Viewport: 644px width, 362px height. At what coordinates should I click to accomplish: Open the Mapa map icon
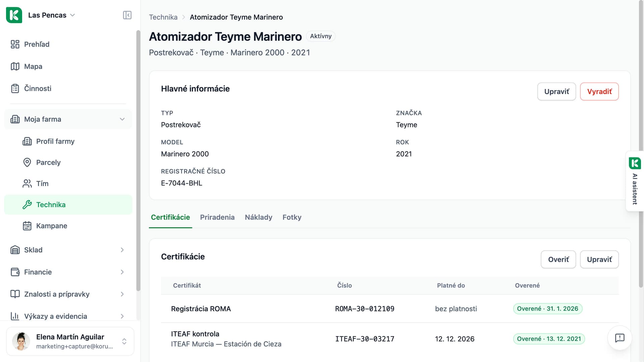coord(15,66)
